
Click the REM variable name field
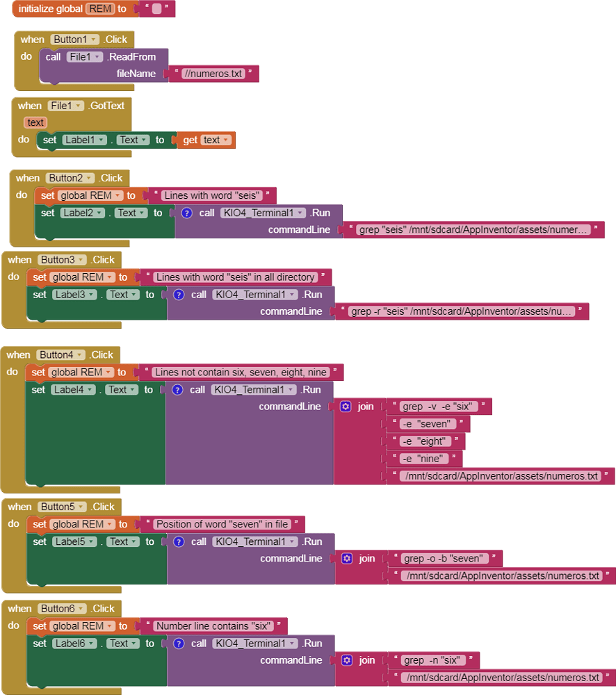coord(101,9)
